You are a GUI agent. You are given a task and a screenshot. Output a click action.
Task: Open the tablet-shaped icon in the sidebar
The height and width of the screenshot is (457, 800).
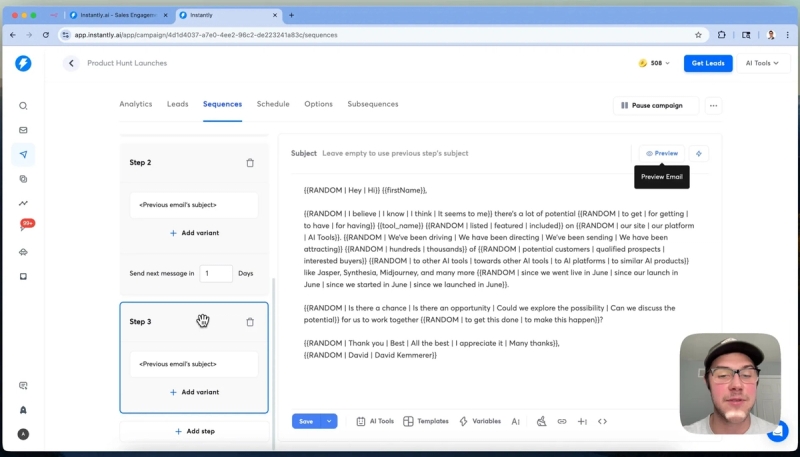pos(23,276)
